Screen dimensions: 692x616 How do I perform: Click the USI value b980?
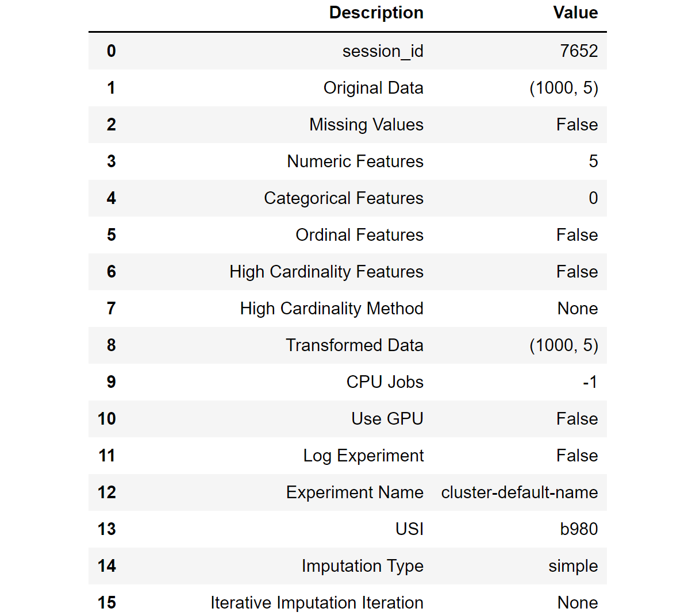[x=579, y=529]
